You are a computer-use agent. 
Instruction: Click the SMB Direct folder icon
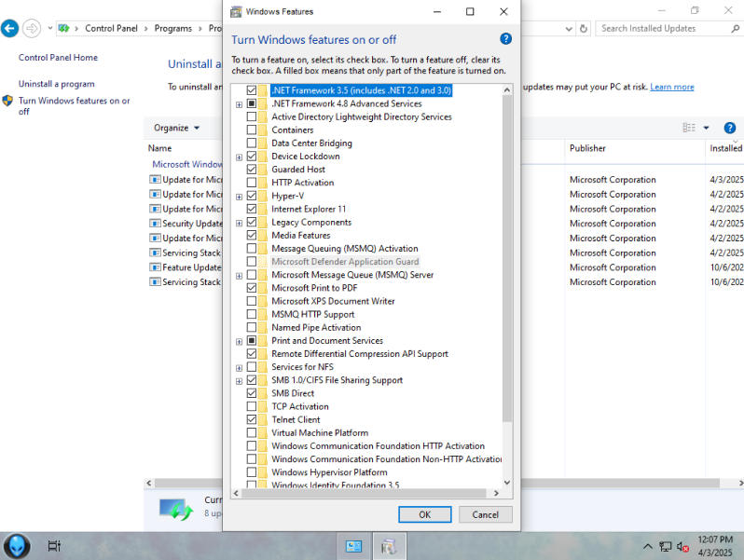point(263,393)
